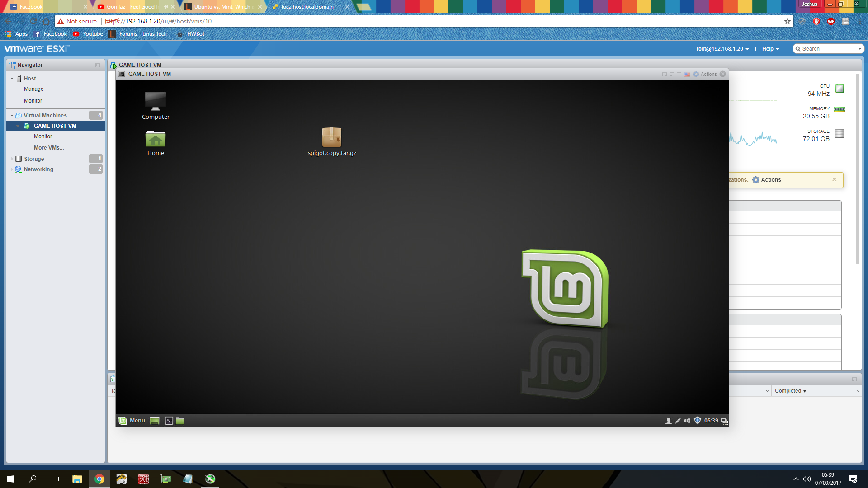
Task: Open the Windows Start menu
Action: [x=11, y=479]
